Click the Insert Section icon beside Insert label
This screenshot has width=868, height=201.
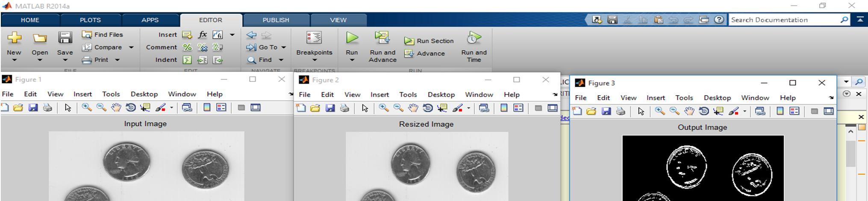187,35
